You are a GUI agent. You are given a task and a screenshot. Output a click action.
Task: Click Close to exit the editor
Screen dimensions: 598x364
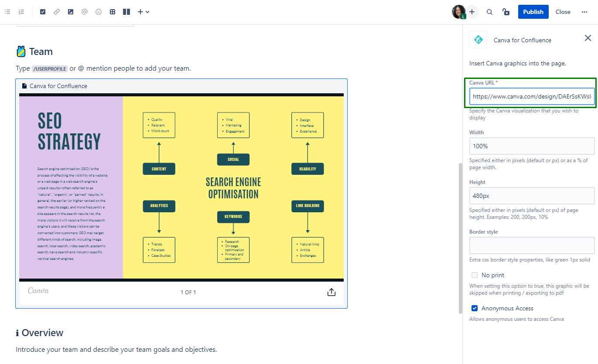pos(563,12)
